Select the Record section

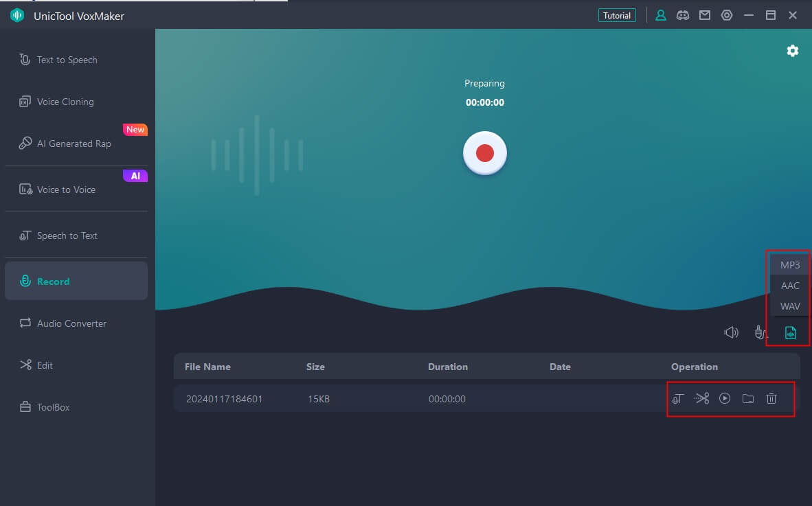76,281
